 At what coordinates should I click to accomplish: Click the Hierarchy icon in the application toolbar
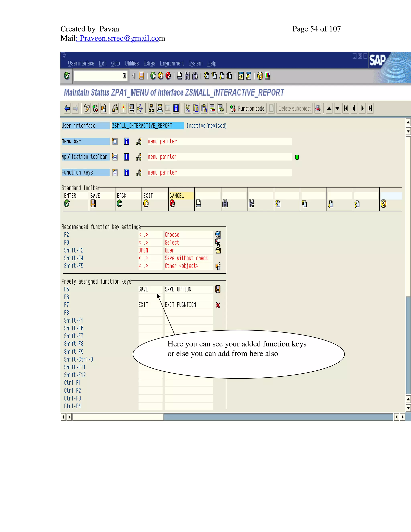tap(151, 108)
